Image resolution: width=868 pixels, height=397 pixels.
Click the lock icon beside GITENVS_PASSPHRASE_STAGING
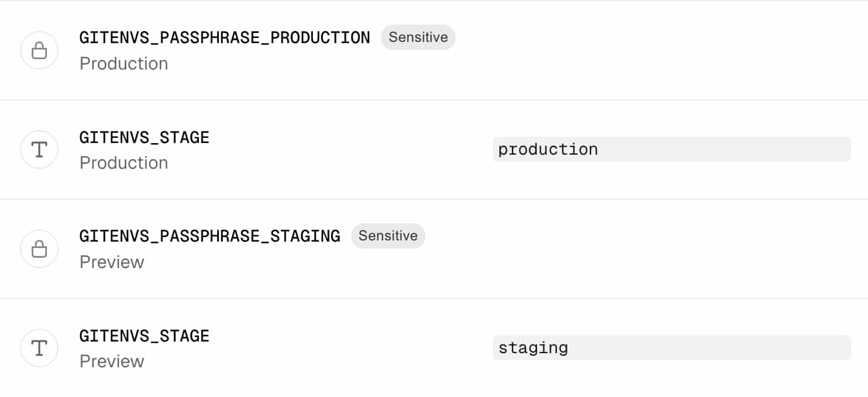39,249
